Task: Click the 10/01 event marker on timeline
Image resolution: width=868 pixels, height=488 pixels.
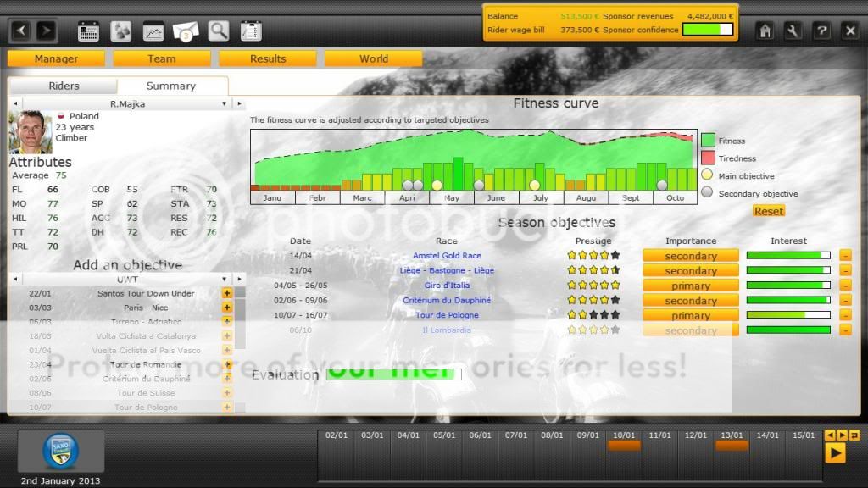Action: pos(624,445)
